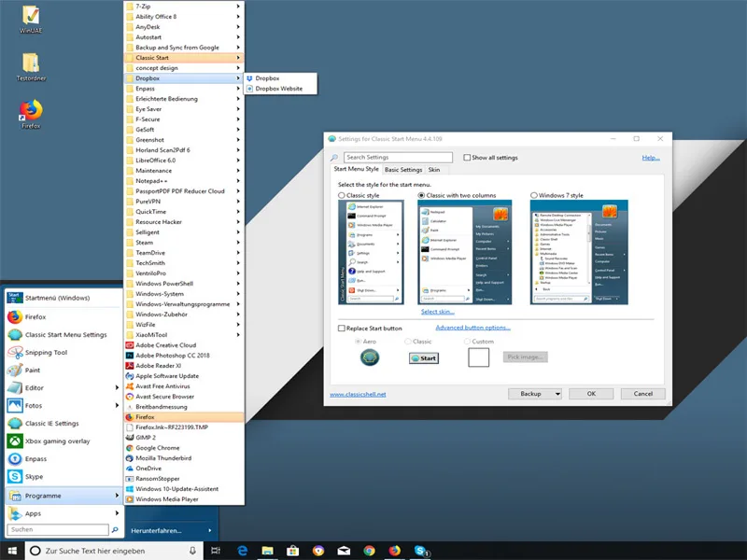Choose Aero start button radio

coord(358,342)
